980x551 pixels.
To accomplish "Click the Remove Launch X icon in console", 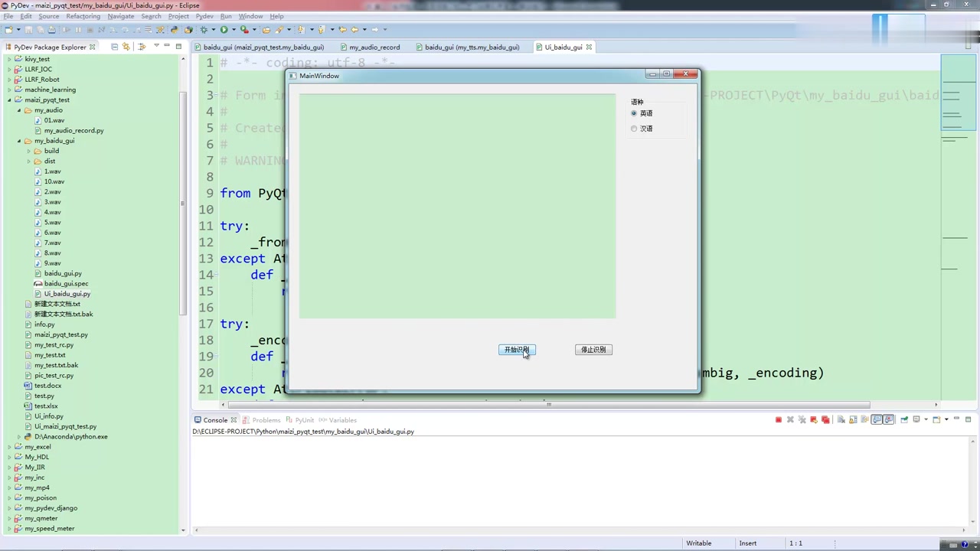I will point(790,419).
